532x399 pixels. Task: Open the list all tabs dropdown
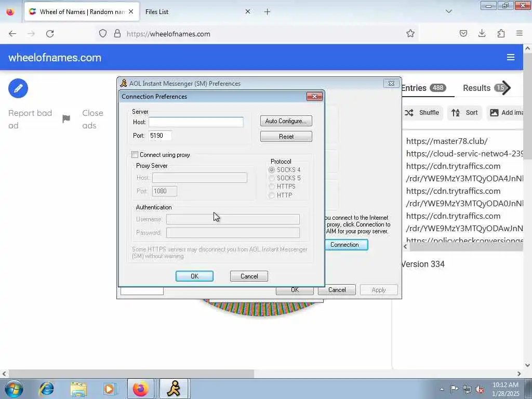click(x=449, y=11)
